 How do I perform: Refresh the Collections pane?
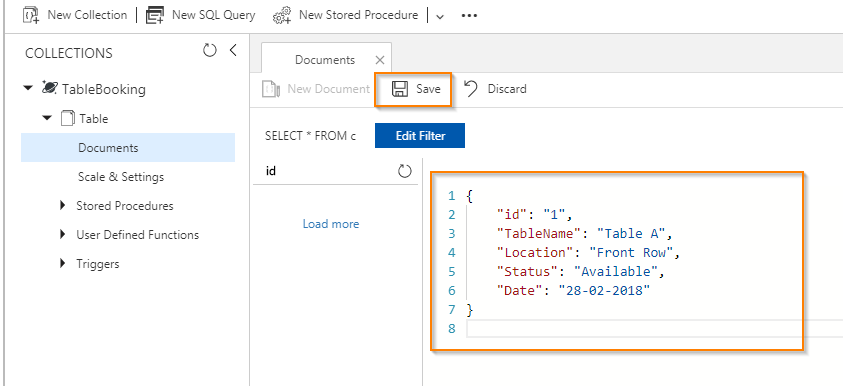pyautogui.click(x=209, y=51)
